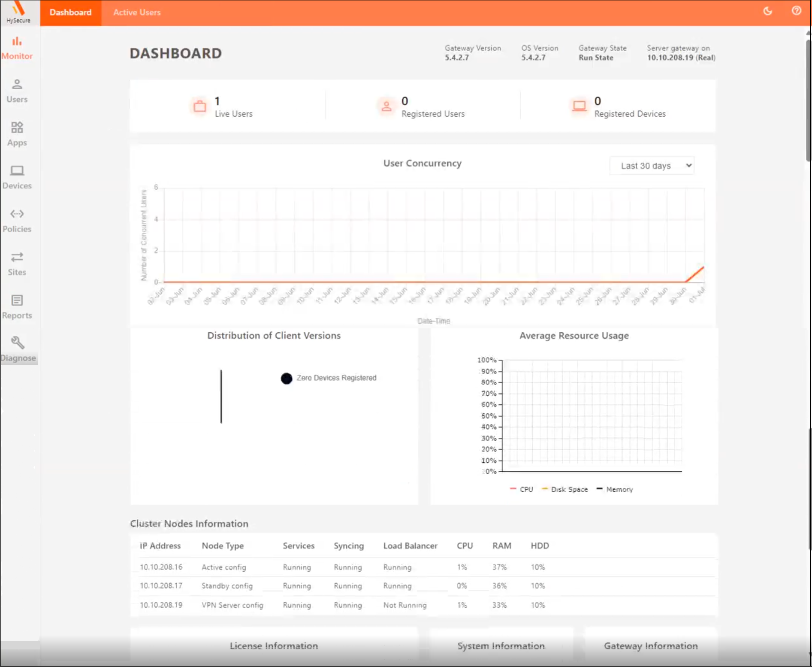Select the Dashboard tab
Viewport: 812px width, 667px height.
[70, 12]
